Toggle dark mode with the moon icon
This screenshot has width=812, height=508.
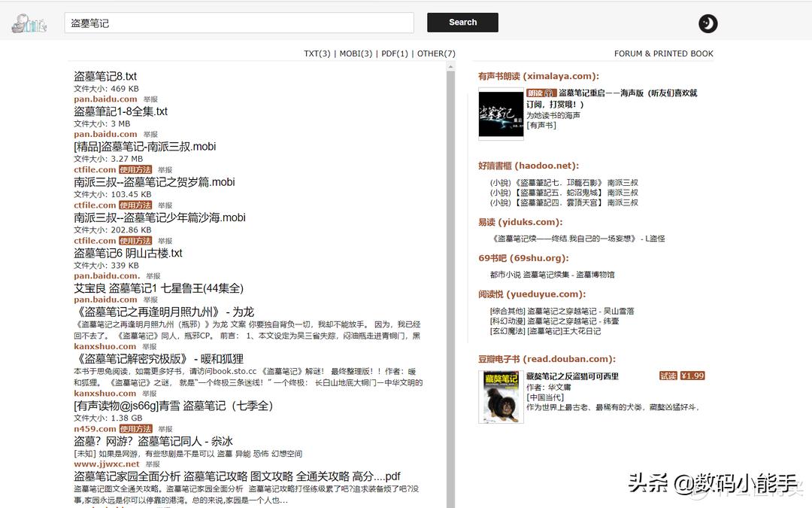point(707,23)
